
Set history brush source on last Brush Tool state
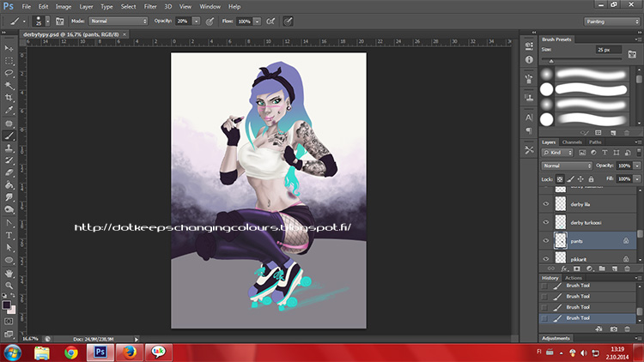click(x=544, y=318)
